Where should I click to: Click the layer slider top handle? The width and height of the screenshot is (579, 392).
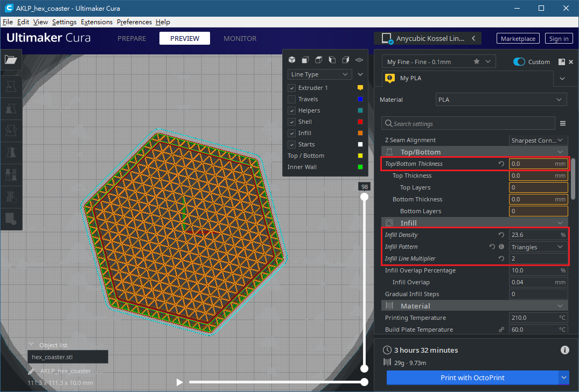click(x=365, y=197)
